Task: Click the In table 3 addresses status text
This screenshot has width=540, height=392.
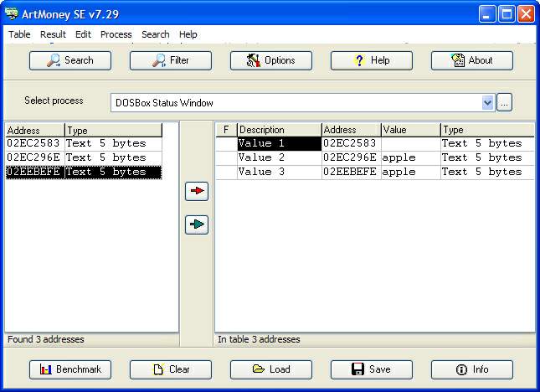Action: 259,339
